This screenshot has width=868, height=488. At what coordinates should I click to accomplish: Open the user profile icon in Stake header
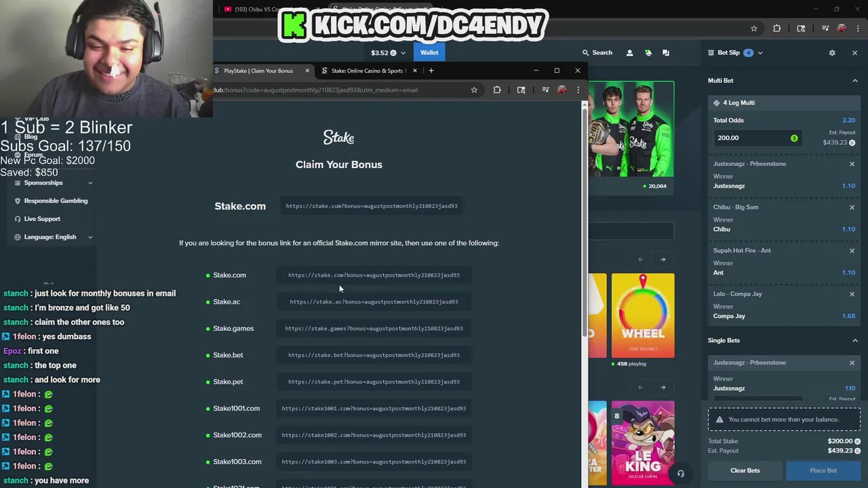pos(629,53)
